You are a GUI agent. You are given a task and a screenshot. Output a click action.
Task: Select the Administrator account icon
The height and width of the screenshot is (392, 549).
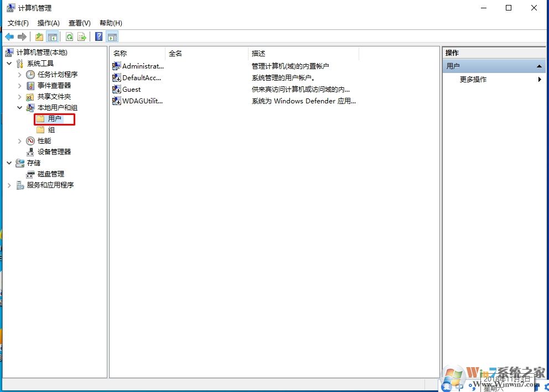coord(116,66)
